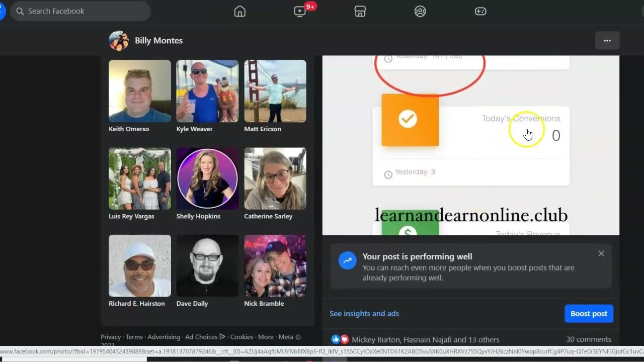Click the love heart reaction icon
The image size is (644, 362).
pos(344,339)
